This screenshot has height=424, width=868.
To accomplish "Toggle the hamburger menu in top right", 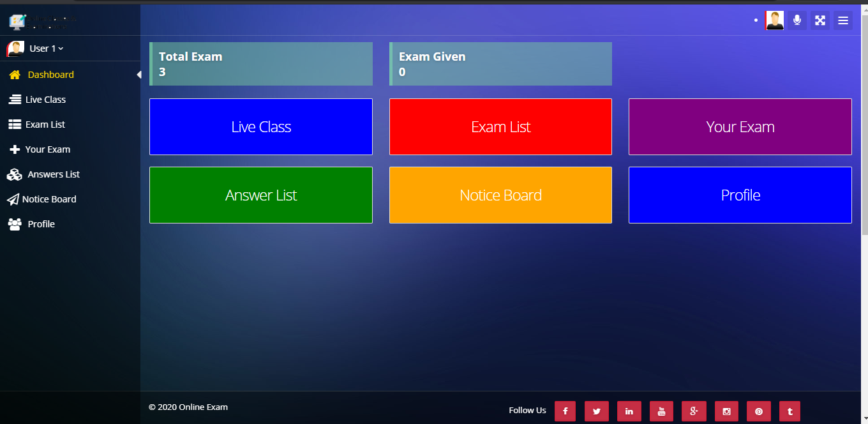I will pyautogui.click(x=843, y=20).
